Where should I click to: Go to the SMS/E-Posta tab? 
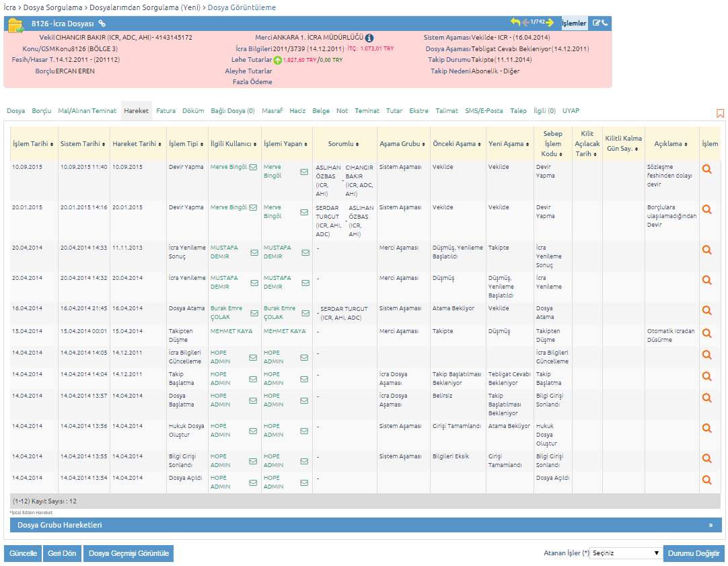484,111
